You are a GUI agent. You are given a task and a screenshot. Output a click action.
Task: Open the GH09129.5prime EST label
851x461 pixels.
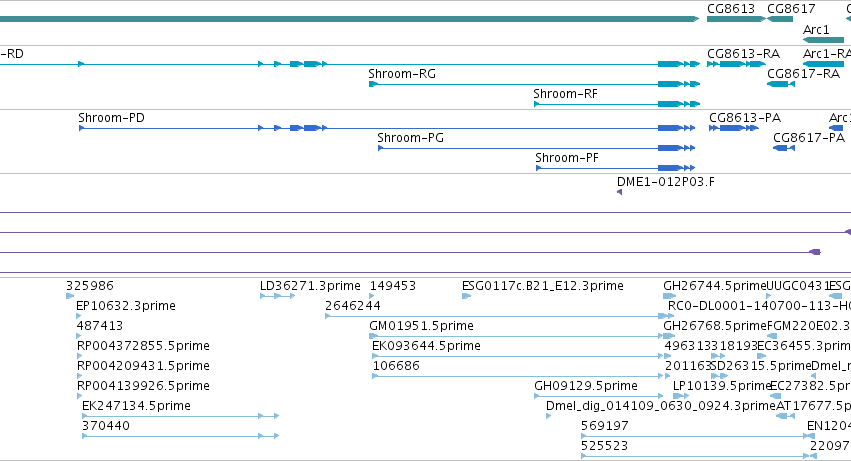(586, 386)
